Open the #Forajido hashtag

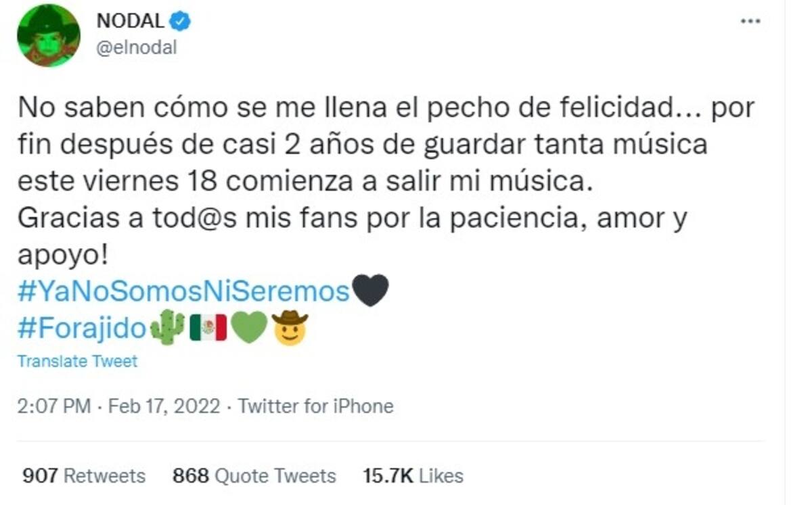(82, 328)
